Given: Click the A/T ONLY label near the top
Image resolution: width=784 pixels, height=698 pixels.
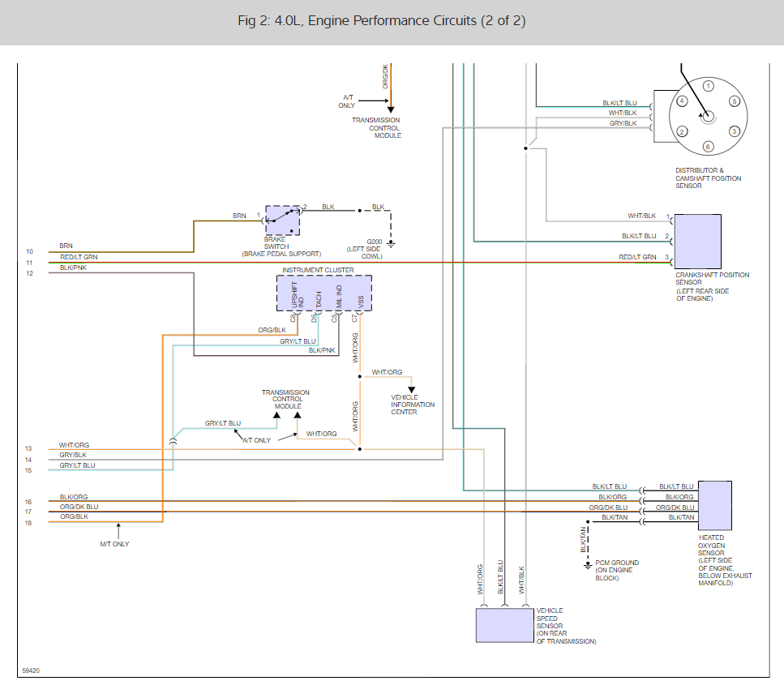Looking at the screenshot, I should (347, 101).
